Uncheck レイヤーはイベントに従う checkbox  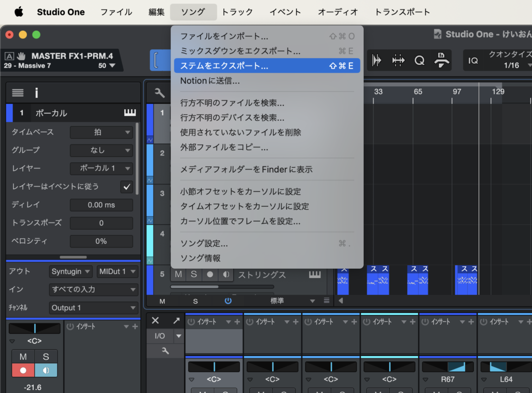(126, 187)
